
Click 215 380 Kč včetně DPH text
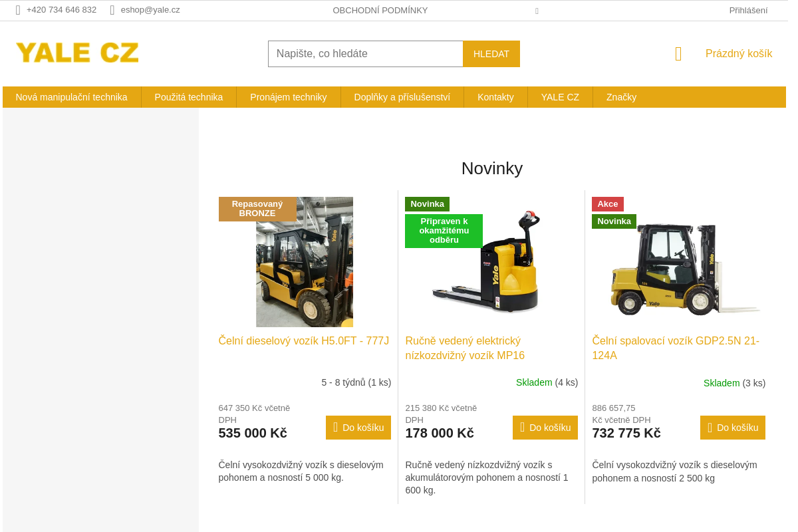[441, 414]
